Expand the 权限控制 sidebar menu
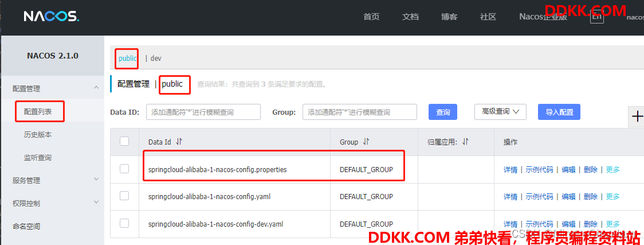 (x=96, y=202)
